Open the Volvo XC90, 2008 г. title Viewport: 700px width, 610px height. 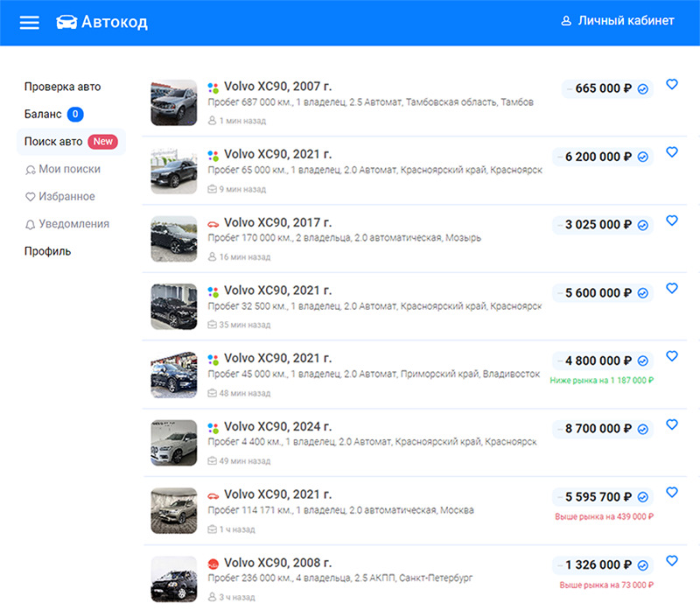pos(277,563)
